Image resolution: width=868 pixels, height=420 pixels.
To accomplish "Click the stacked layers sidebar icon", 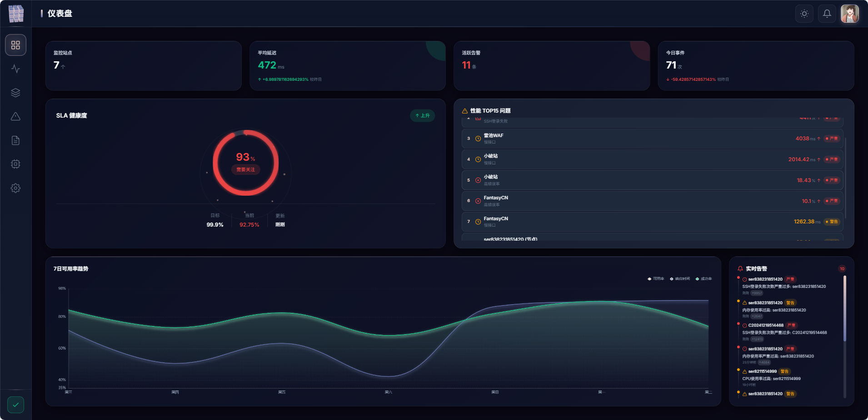I will (15, 93).
